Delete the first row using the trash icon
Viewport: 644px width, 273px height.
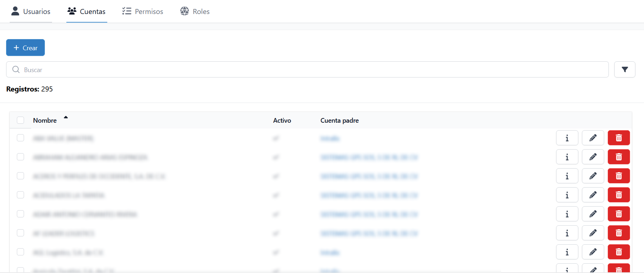(x=619, y=138)
